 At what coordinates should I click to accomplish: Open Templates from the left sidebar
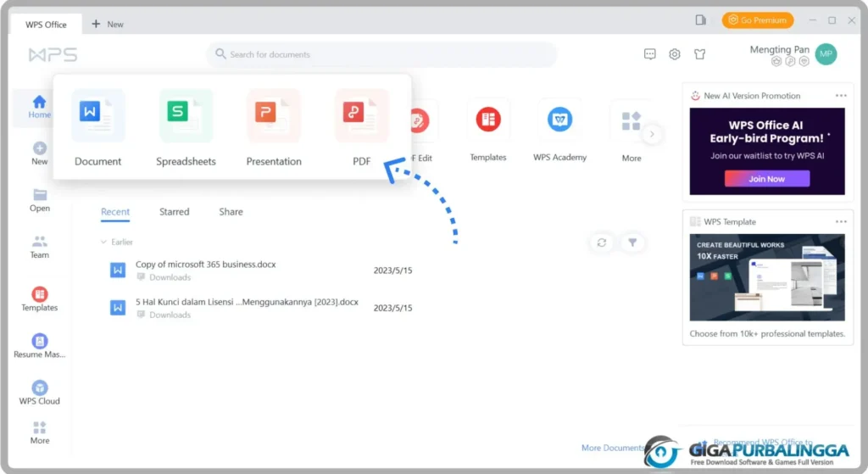pyautogui.click(x=39, y=299)
